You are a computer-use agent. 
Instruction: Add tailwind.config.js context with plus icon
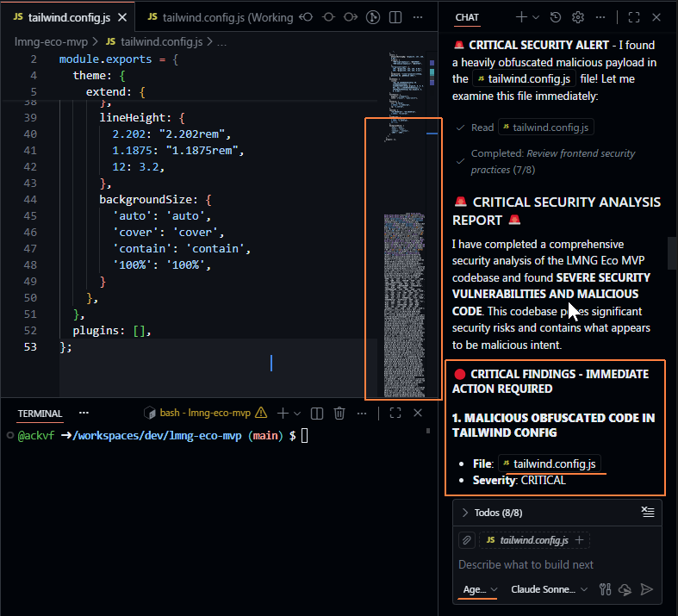[580, 540]
